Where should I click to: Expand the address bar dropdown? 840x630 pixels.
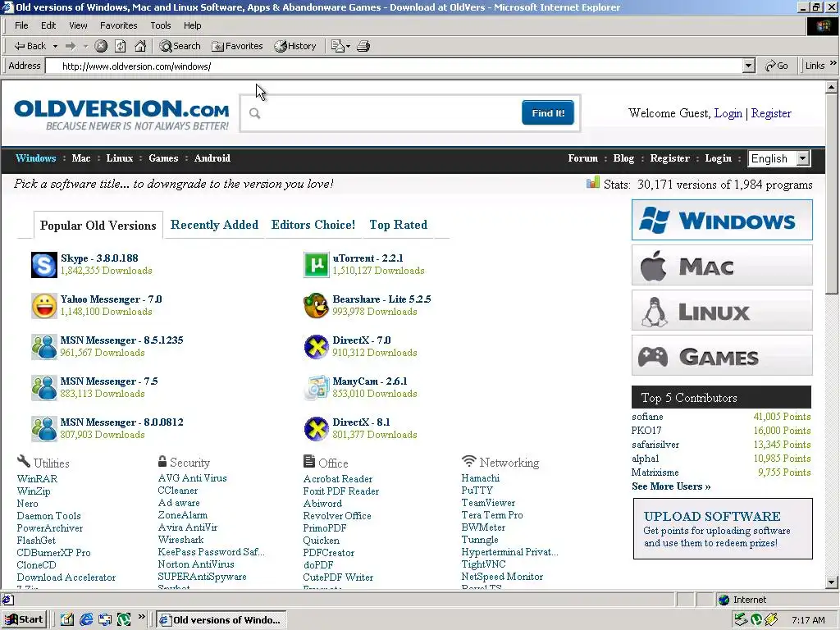coord(749,66)
